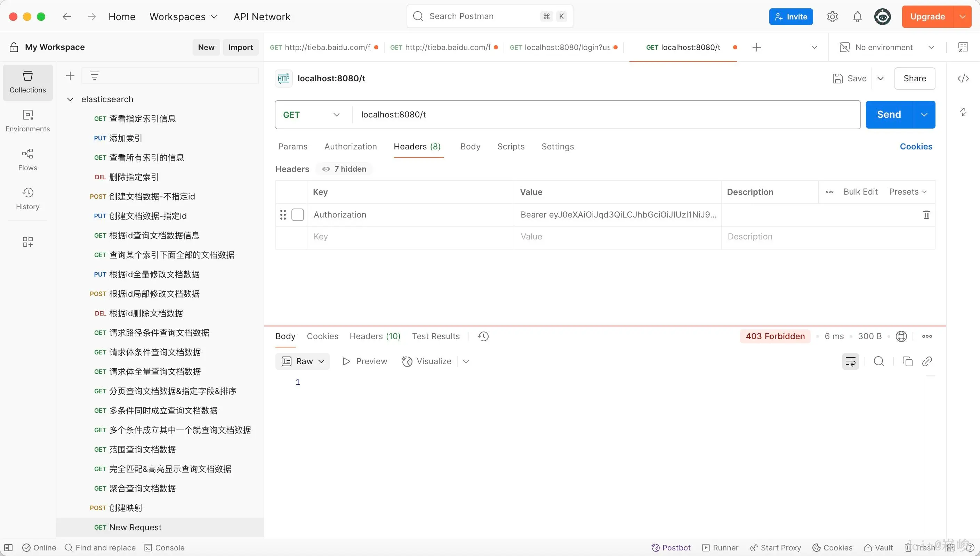Viewport: 980px width, 556px height.
Task: Open the Environments sidebar panel
Action: (27, 121)
